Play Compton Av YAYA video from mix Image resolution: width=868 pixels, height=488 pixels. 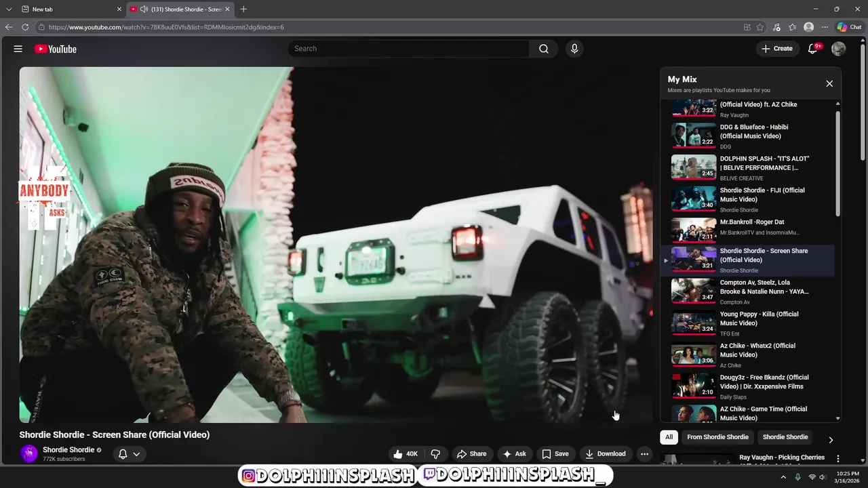pyautogui.click(x=748, y=291)
